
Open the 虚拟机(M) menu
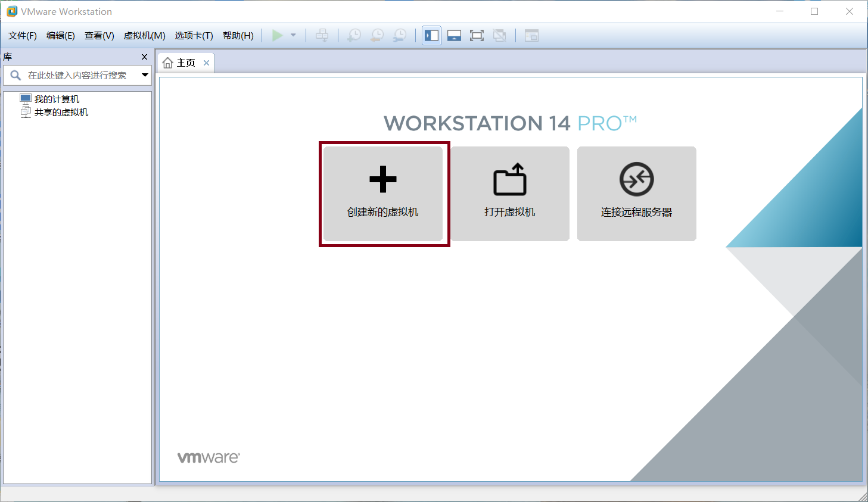pyautogui.click(x=145, y=36)
